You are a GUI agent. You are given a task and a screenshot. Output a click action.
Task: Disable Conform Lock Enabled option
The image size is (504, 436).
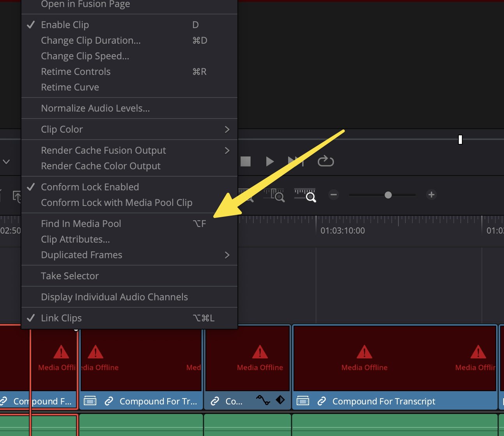90,187
